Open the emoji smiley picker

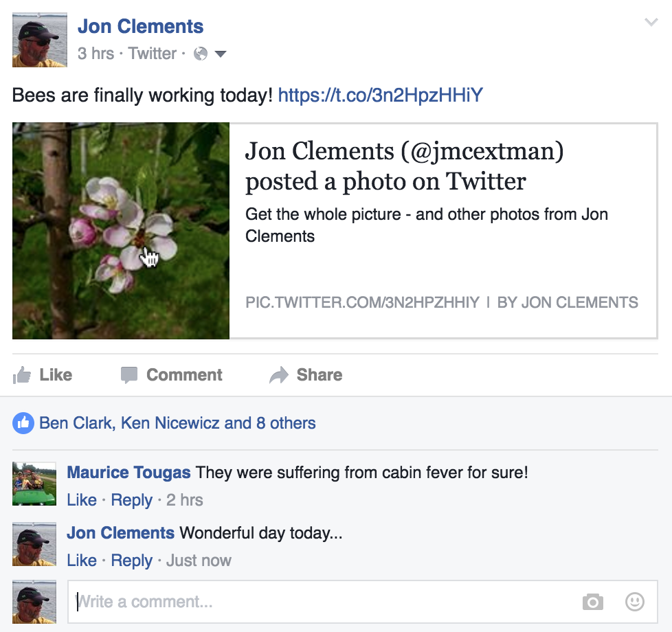click(634, 602)
